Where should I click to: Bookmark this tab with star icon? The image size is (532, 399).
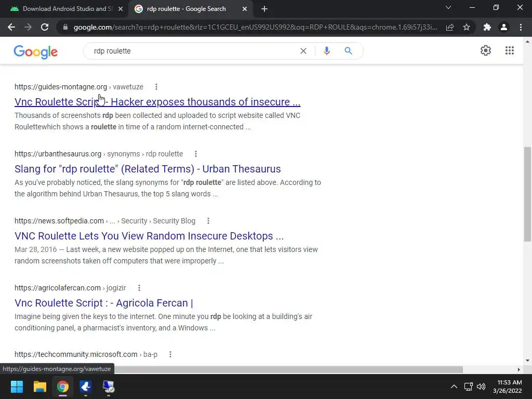click(467, 27)
